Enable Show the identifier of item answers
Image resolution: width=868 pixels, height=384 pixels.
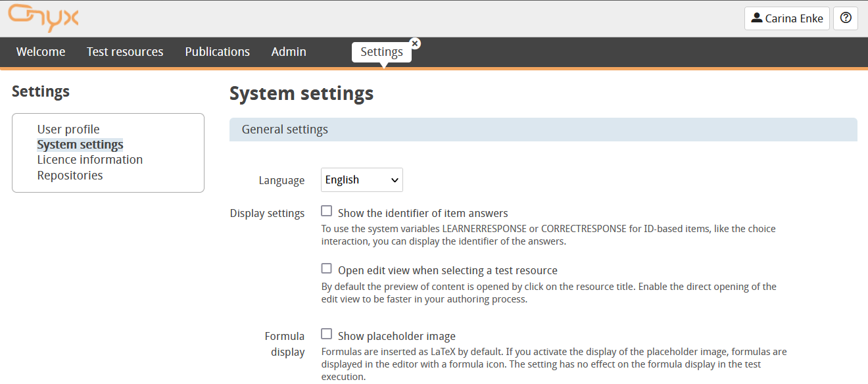pyautogui.click(x=327, y=212)
